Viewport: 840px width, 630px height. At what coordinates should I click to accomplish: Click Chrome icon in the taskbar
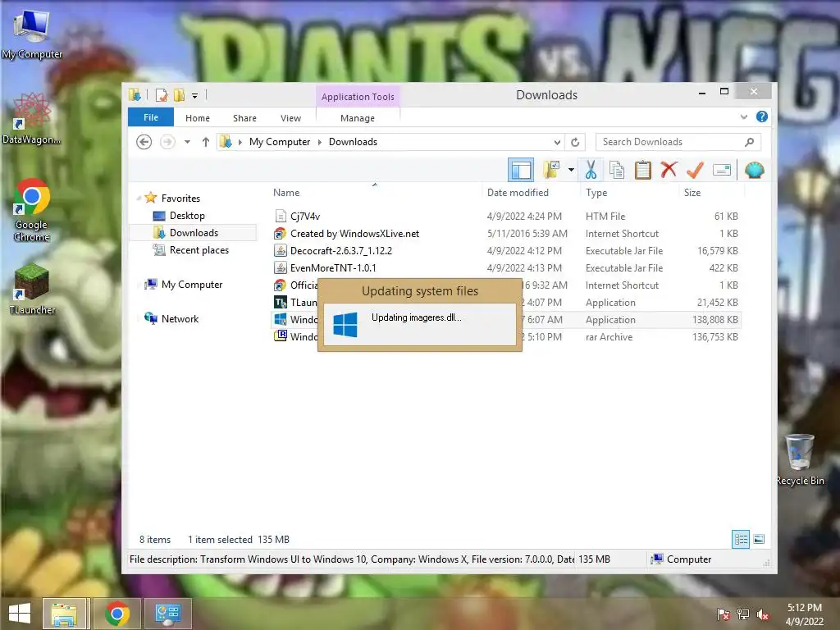[117, 614]
